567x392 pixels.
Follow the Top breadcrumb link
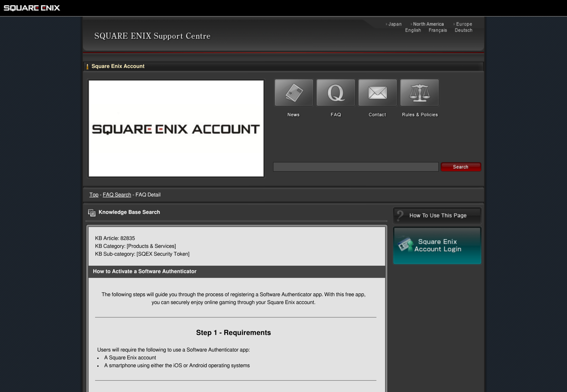coord(94,195)
